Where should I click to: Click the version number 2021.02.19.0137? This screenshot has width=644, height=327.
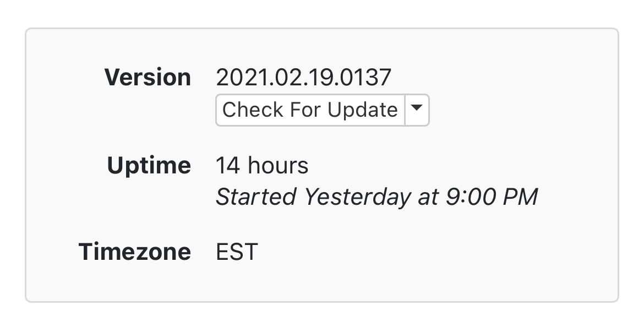pyautogui.click(x=303, y=78)
